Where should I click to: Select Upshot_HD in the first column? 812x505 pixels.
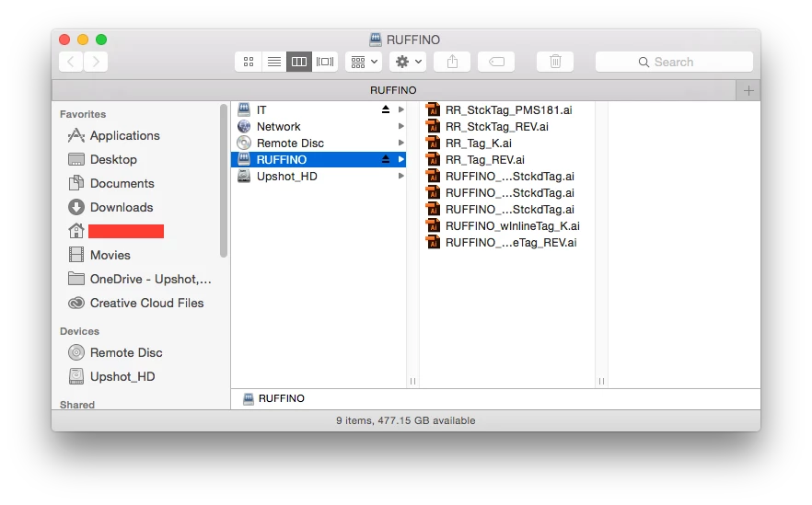(x=319, y=176)
